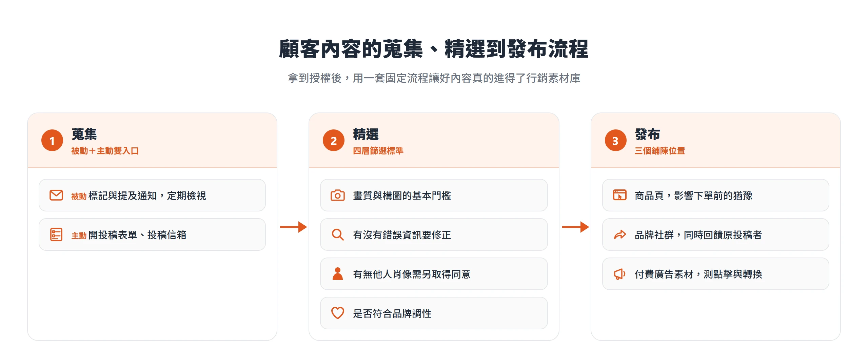Click the share arrow icon for 品牌社群

pos(620,234)
